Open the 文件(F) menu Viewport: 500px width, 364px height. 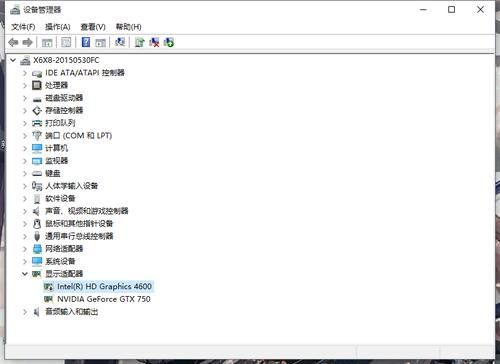(23, 27)
